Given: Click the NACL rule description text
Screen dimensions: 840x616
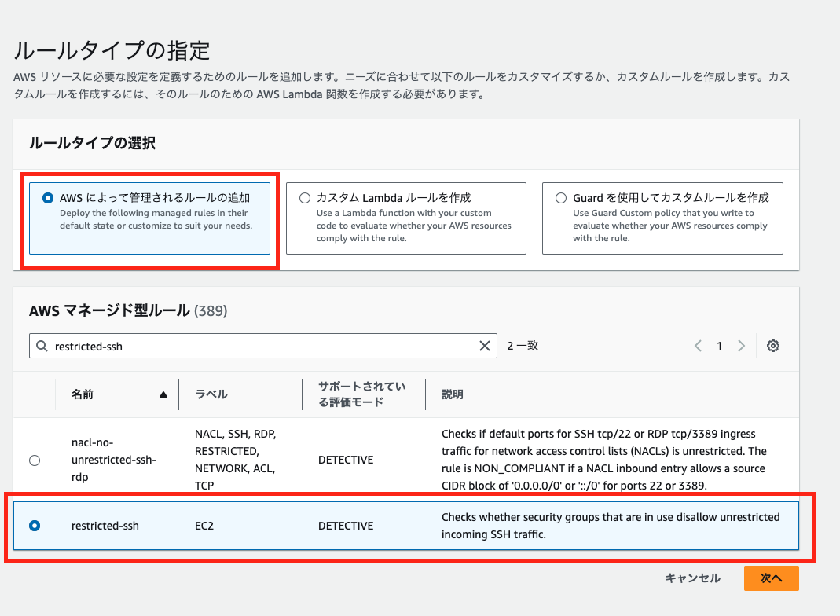Looking at the screenshot, I should [x=604, y=460].
